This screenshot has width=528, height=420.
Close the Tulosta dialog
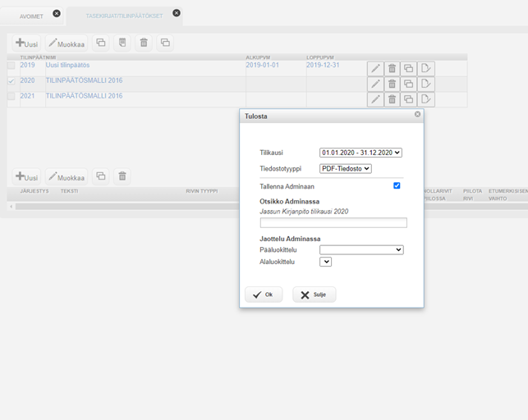coord(417,114)
